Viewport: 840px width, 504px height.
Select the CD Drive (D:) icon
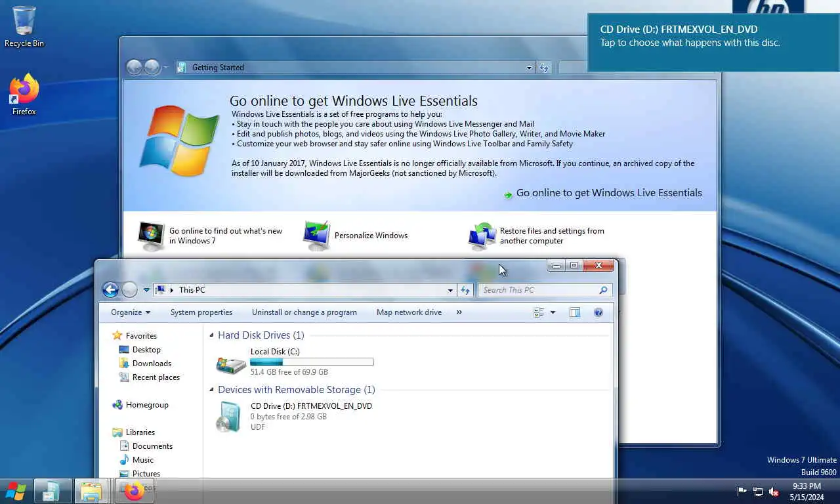(229, 417)
